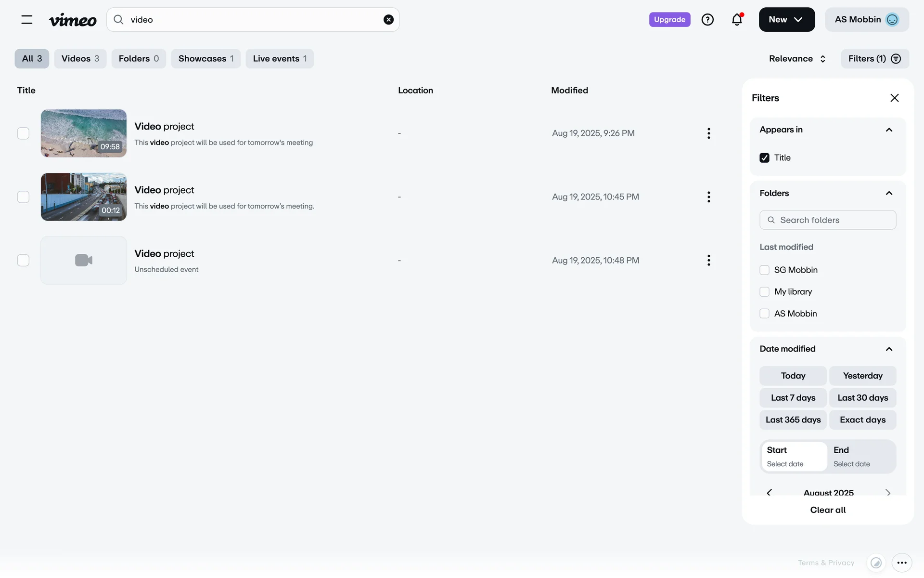Open the New dropdown button
The image size is (924, 578).
[786, 19]
